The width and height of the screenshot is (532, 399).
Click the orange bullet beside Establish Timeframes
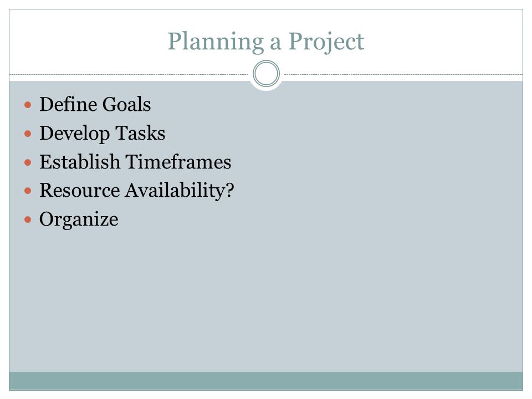click(x=28, y=162)
